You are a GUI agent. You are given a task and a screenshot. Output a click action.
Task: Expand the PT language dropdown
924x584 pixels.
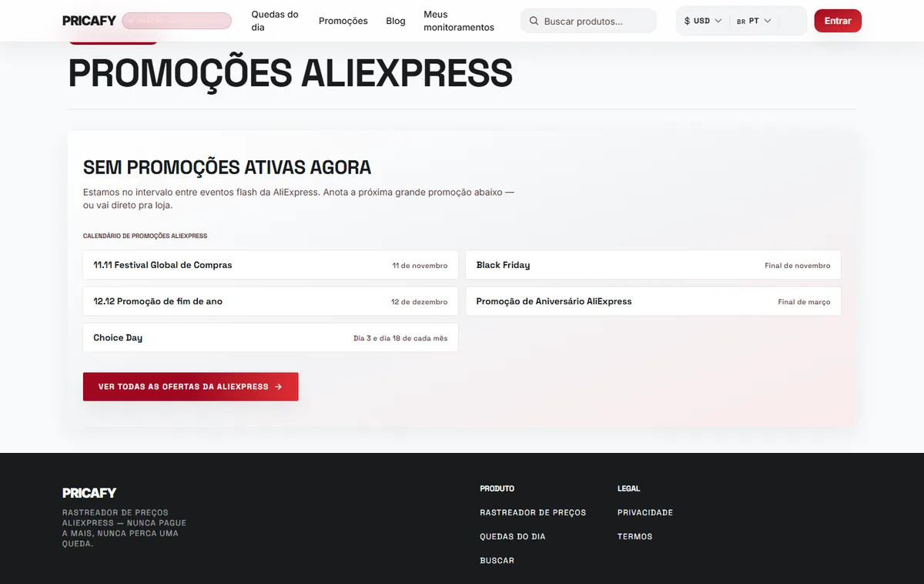coord(754,21)
